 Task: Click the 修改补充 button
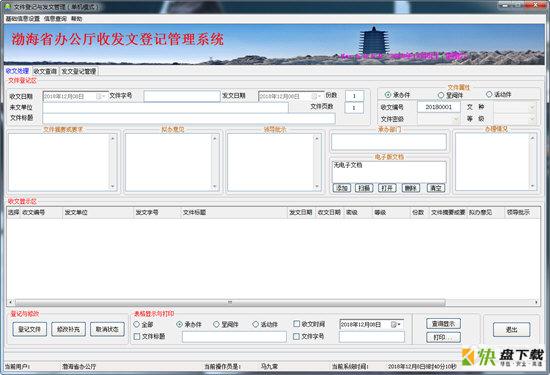click(68, 329)
